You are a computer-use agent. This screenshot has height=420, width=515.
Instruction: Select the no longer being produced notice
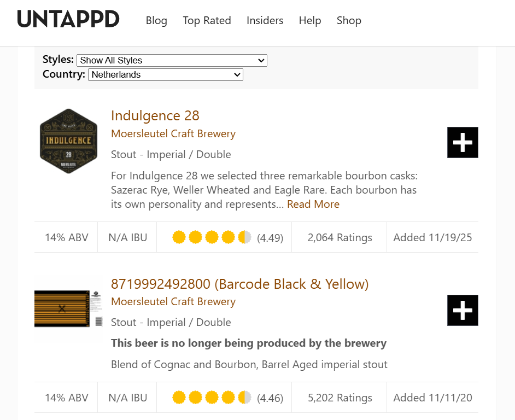pos(249,343)
